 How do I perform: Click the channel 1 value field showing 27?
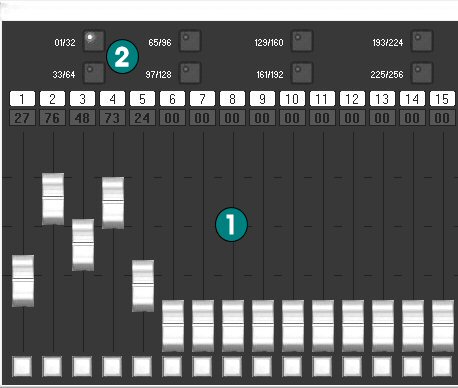pos(22,118)
